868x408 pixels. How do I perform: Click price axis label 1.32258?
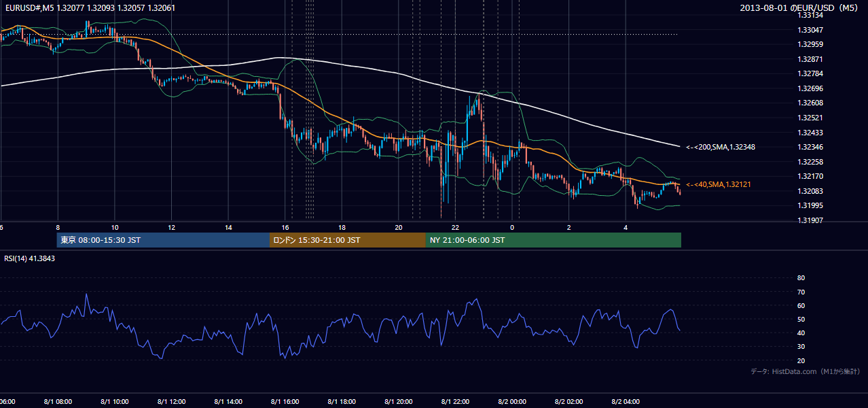click(810, 162)
